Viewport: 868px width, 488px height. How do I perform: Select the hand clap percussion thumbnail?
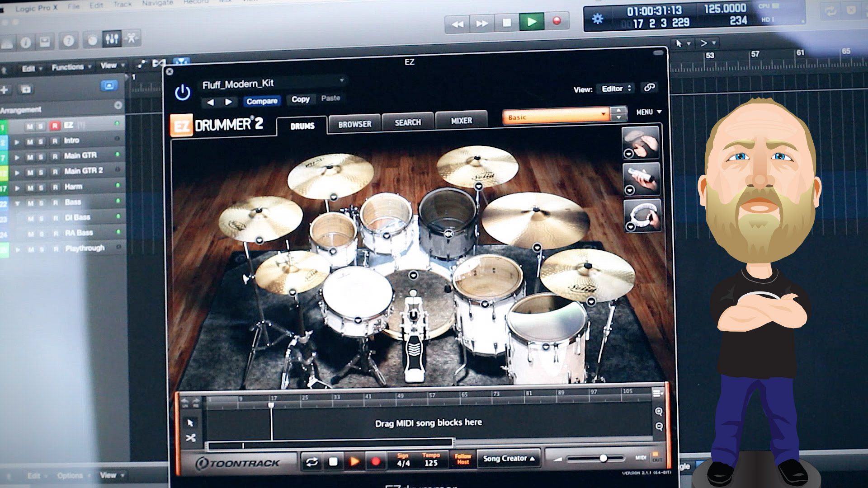click(x=641, y=142)
